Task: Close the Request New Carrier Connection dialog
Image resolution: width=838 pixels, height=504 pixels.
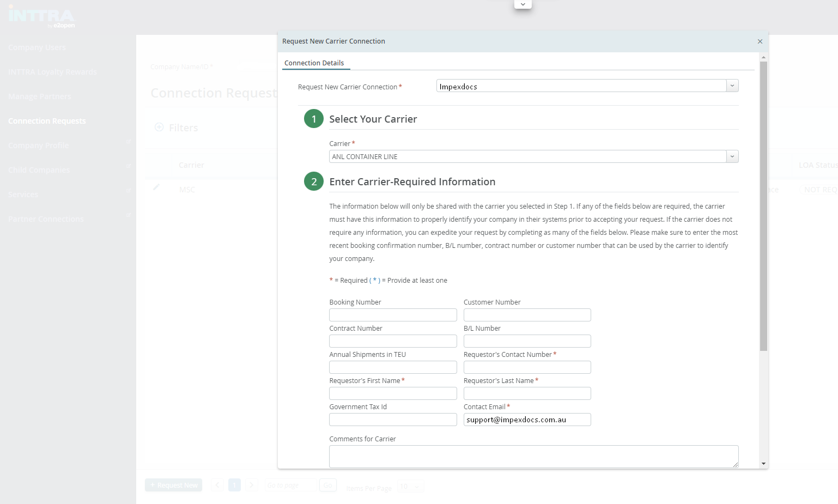Action: tap(760, 41)
